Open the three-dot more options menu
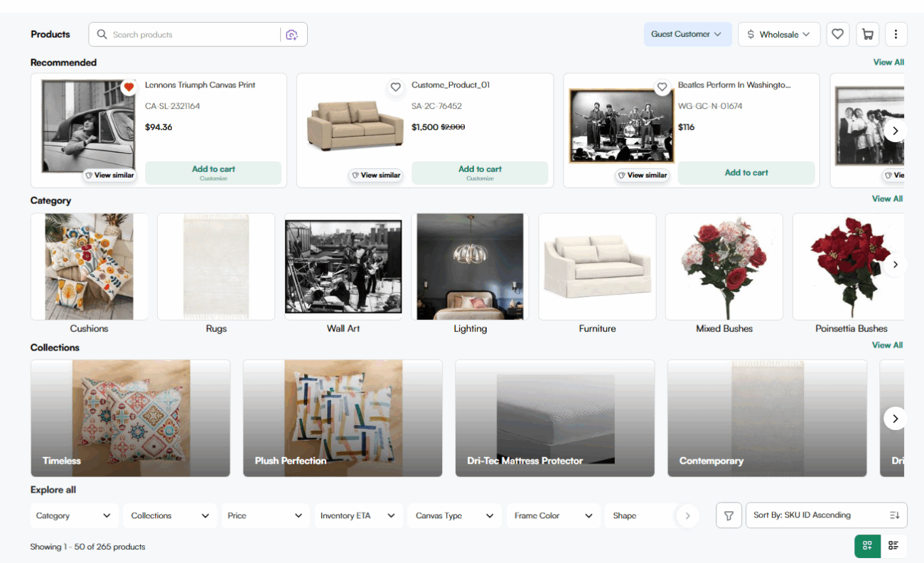Screen dimensions: 924x563 [896, 34]
